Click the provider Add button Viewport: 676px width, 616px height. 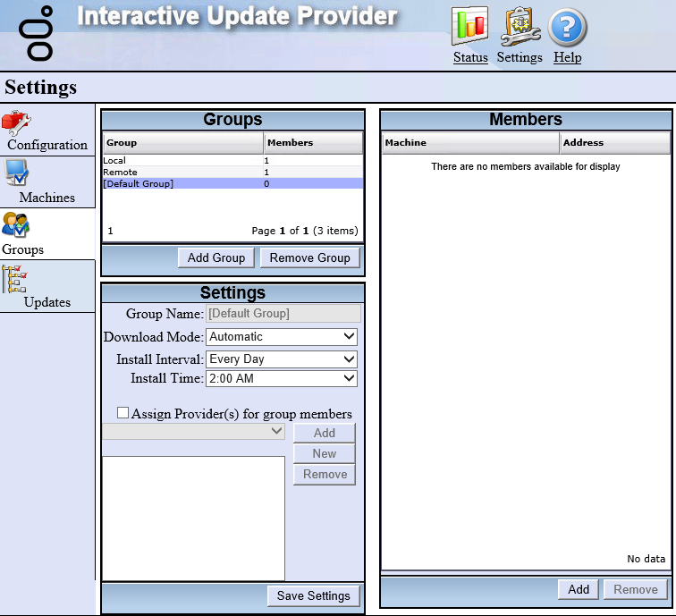(x=325, y=433)
